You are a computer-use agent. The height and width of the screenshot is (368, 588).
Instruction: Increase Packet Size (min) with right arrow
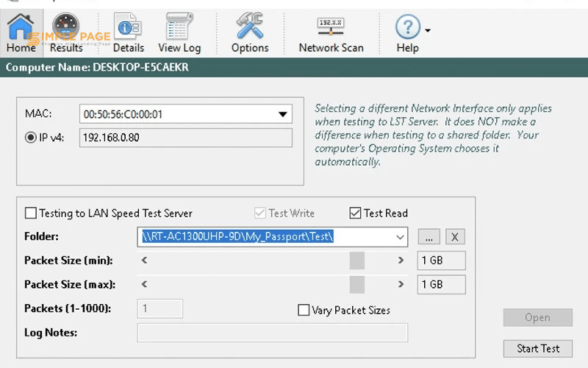tap(401, 261)
